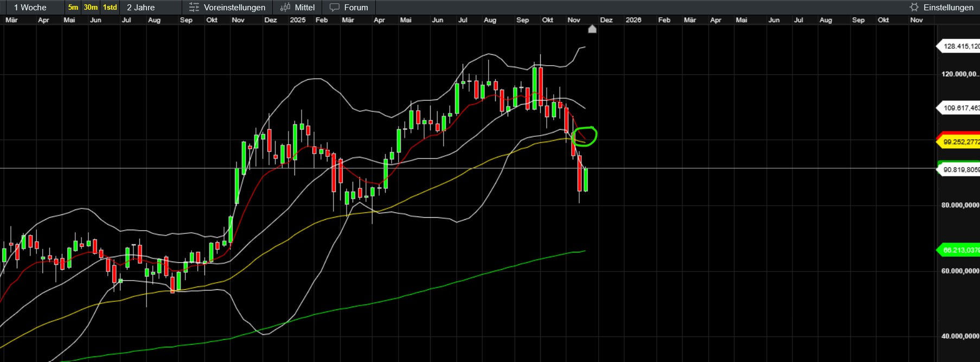Select the 5m timeframe shortcut
This screenshot has width=980, height=362.
click(x=73, y=7)
